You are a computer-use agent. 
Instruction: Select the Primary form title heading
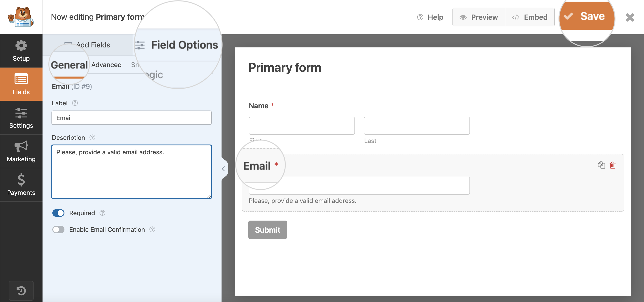coord(285,68)
